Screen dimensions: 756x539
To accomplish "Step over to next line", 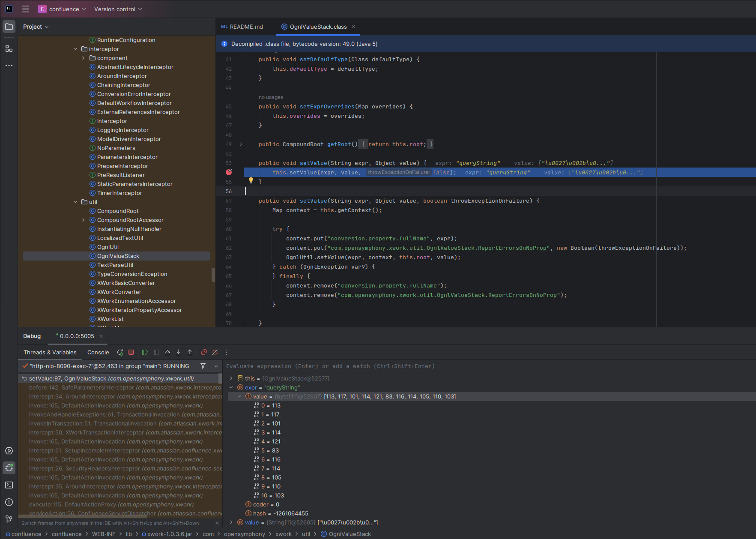I will [x=167, y=352].
